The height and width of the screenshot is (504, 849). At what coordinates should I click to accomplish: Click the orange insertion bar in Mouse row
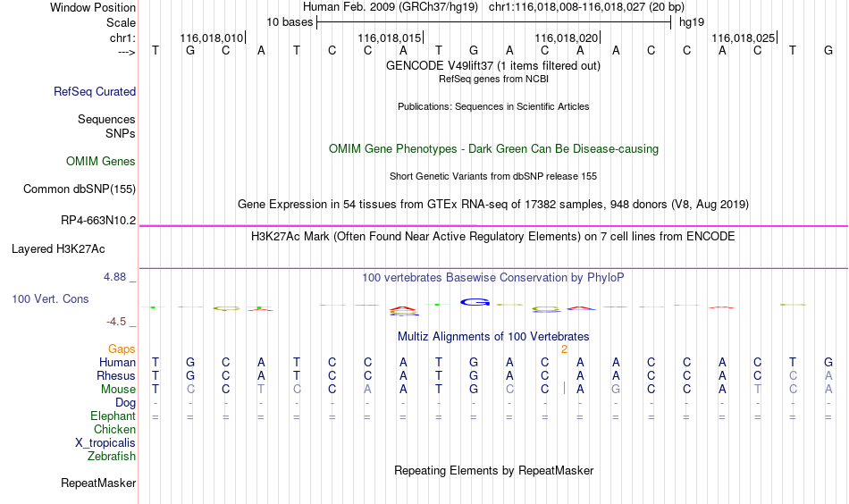(x=564, y=388)
